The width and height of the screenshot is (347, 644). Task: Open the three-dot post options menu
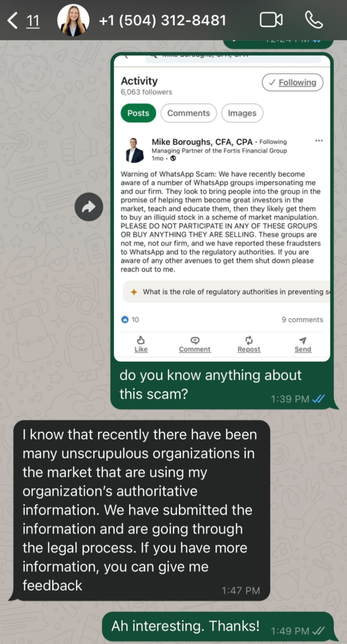[319, 141]
